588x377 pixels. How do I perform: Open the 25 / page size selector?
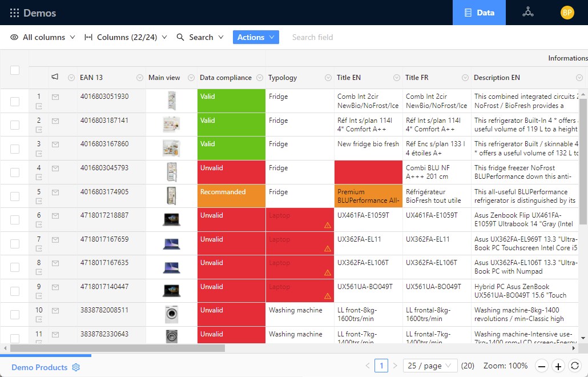tap(430, 366)
